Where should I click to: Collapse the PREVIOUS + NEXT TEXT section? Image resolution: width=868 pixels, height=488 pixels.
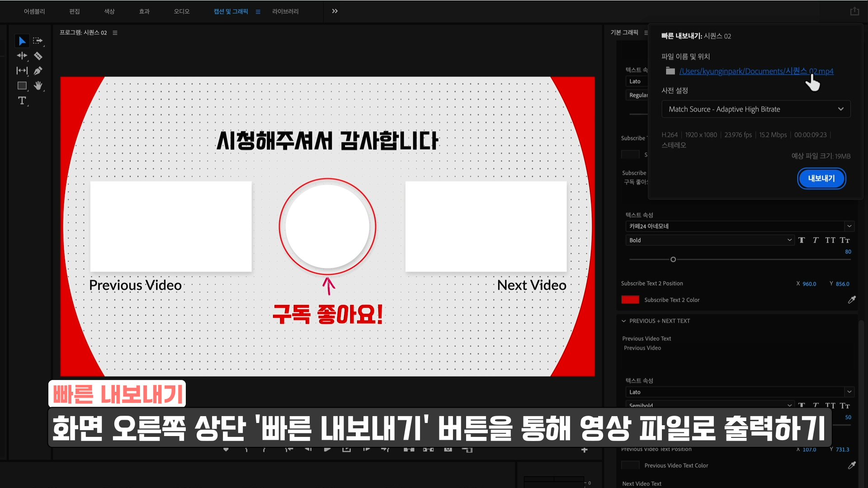pos(624,321)
